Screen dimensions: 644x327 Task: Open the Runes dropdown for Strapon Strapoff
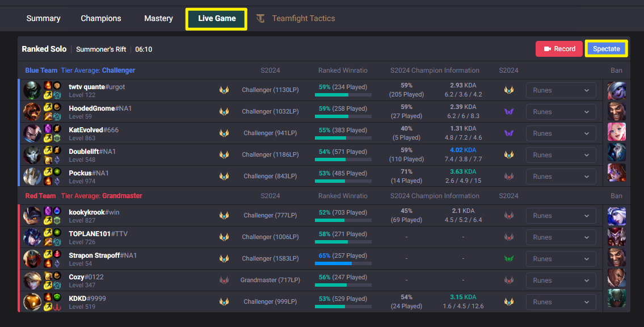tap(561, 258)
